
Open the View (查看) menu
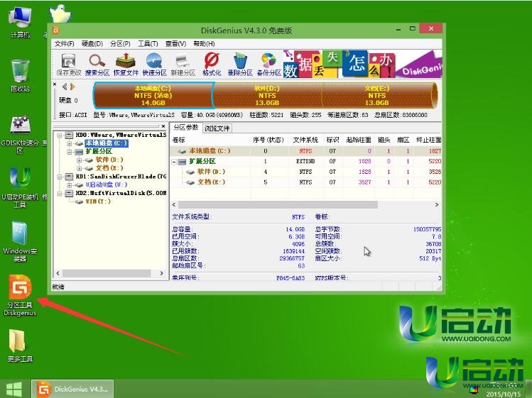[x=175, y=44]
